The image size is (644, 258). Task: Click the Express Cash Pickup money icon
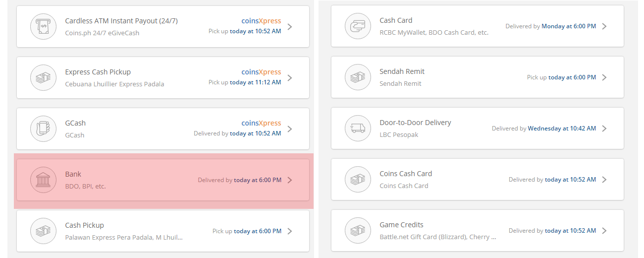[43, 78]
